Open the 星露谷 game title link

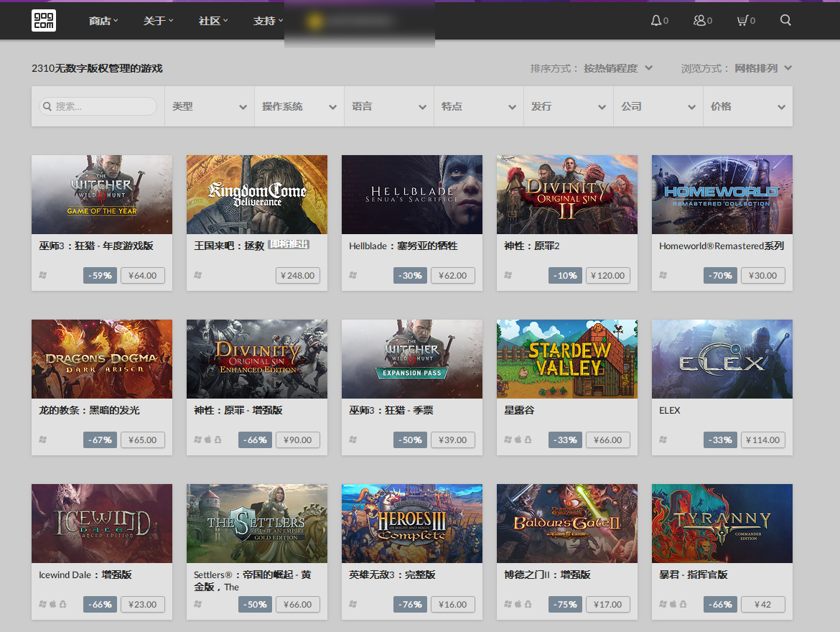519,410
